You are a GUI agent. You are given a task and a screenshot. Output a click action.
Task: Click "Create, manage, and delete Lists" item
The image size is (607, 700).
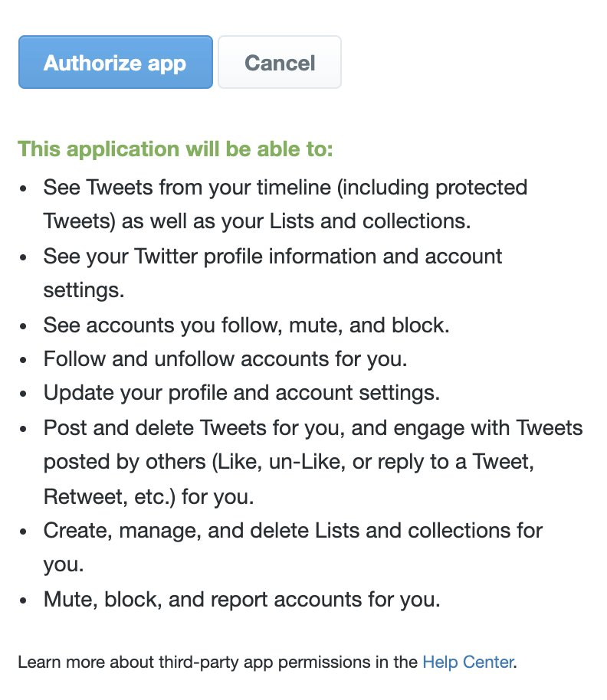click(x=293, y=531)
